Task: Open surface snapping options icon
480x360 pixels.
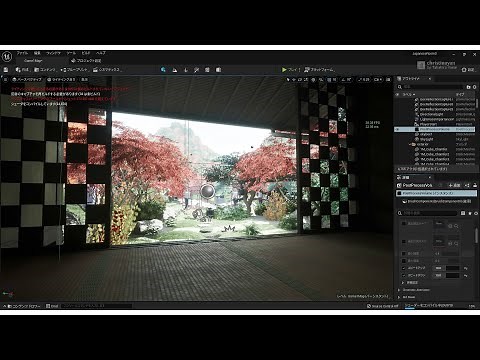Action: coord(321,80)
